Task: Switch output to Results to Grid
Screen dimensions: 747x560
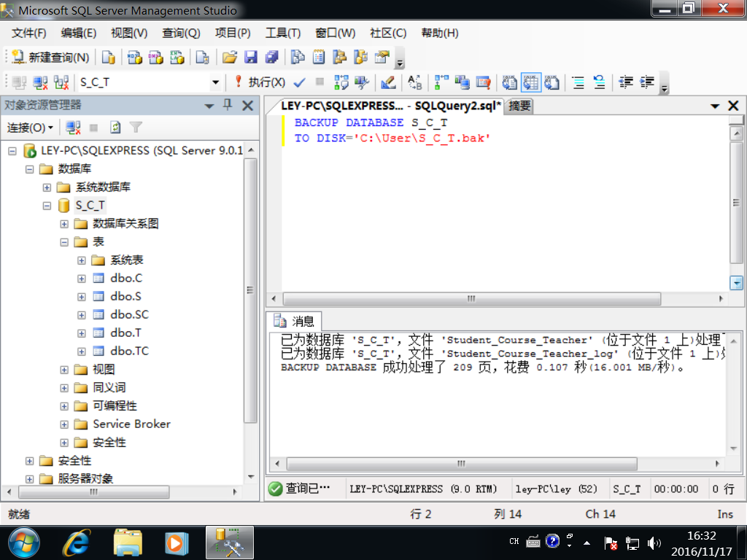Action: (531, 82)
